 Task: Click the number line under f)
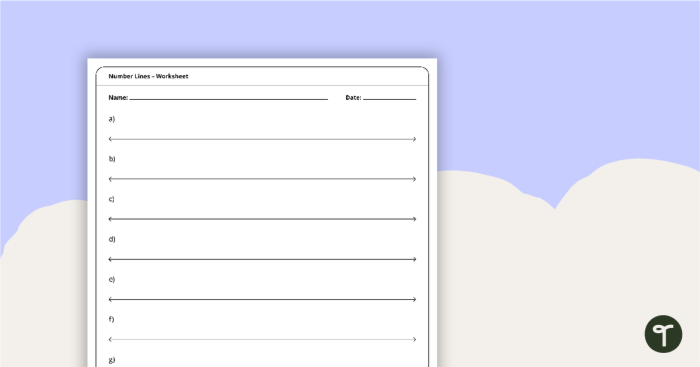point(262,339)
